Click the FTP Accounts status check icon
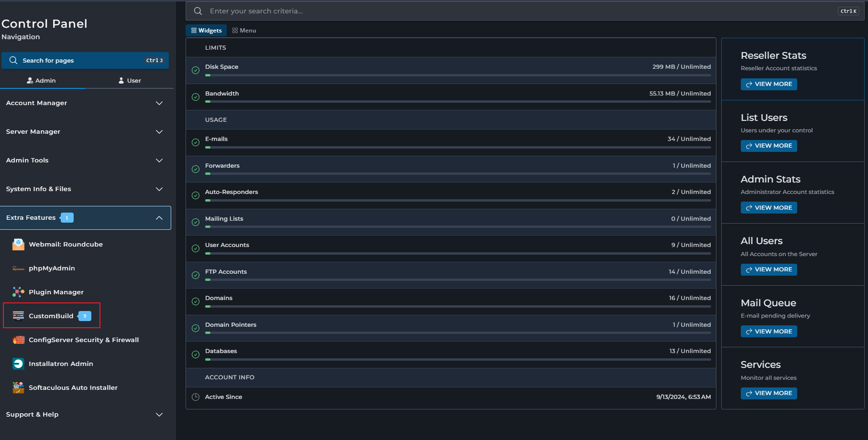The width and height of the screenshot is (868, 440). [x=196, y=275]
